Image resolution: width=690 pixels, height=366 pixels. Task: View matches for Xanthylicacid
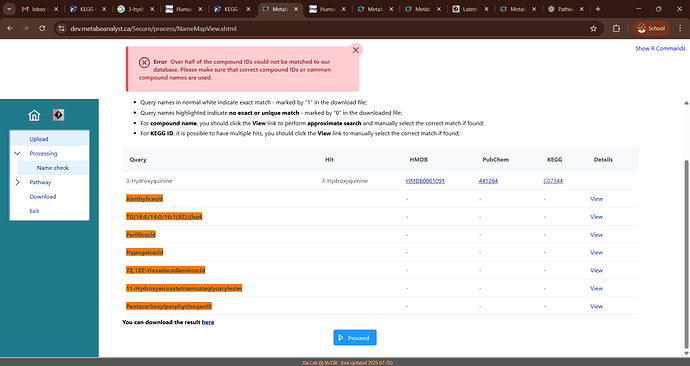point(596,199)
